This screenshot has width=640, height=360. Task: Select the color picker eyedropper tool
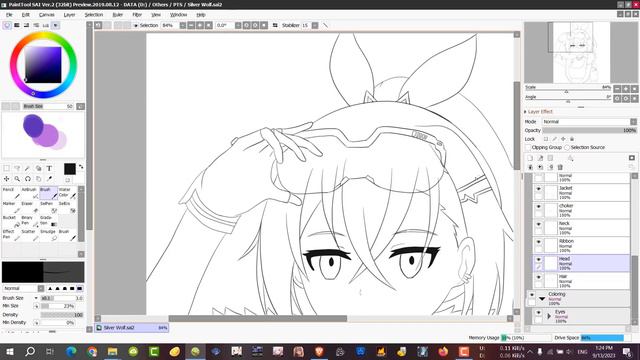pyautogui.click(x=49, y=179)
